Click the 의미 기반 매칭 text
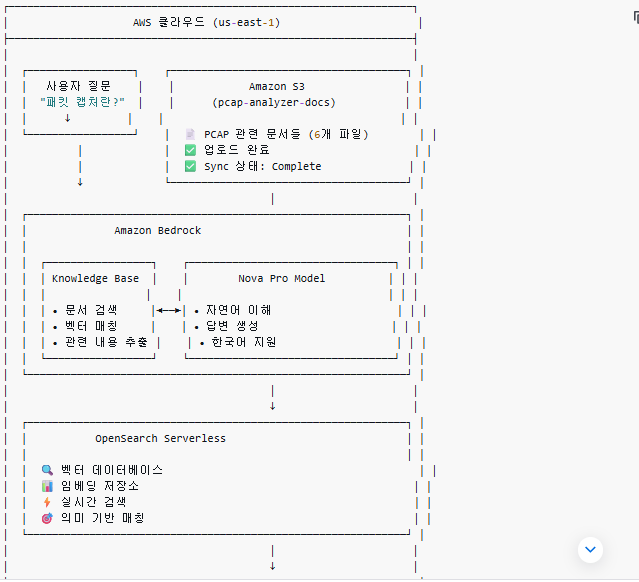 [x=103, y=518]
